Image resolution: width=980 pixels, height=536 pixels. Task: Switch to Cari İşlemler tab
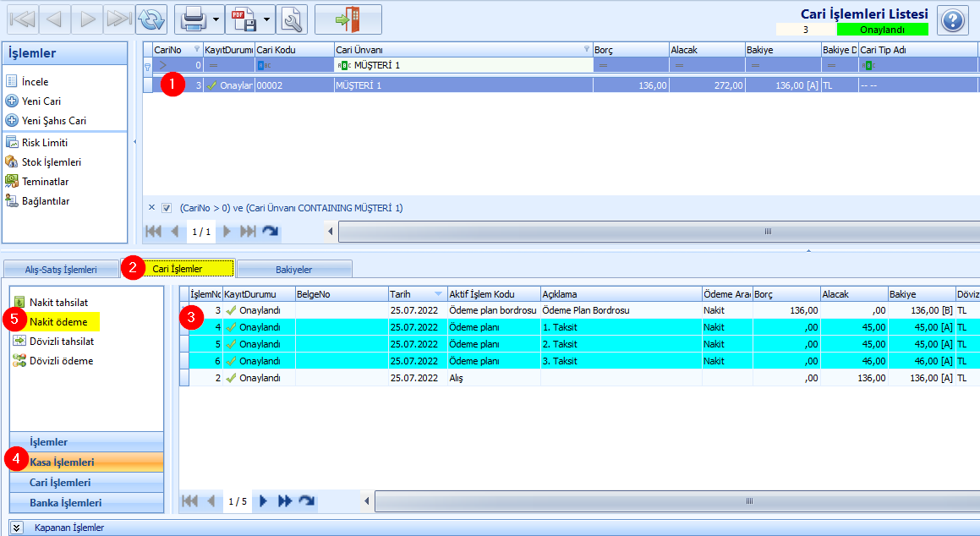178,269
